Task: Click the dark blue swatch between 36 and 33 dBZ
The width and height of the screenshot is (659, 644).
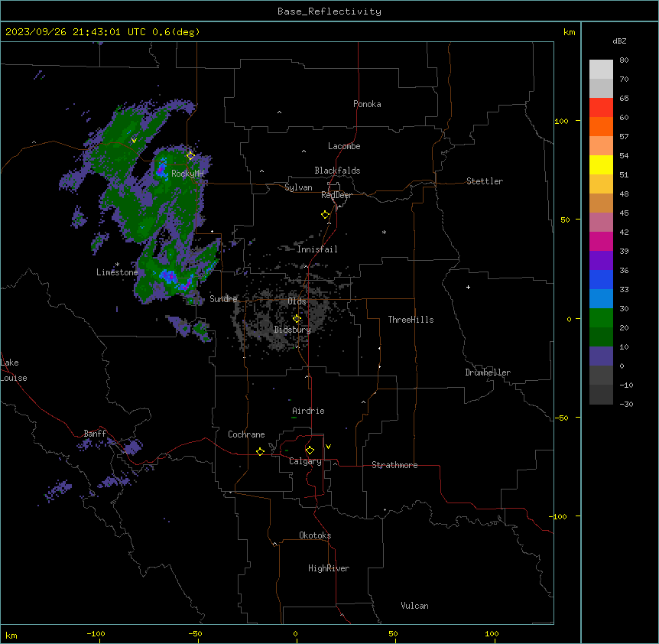Action: point(601,279)
